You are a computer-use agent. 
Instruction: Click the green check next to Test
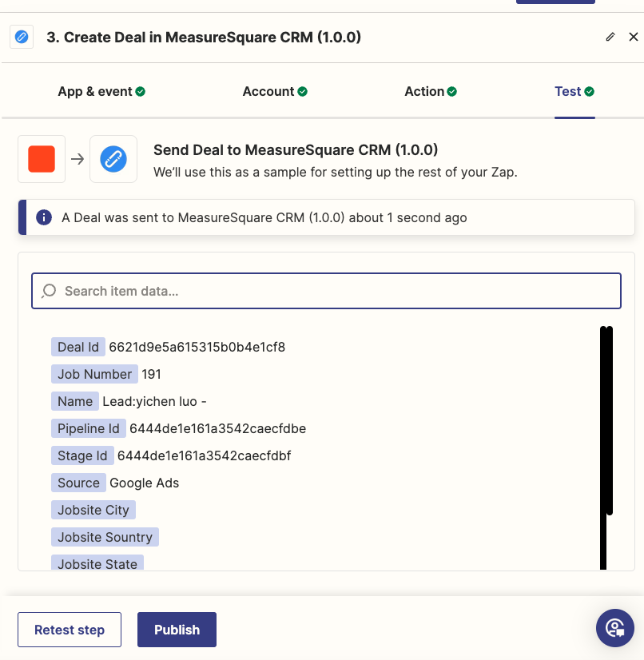click(590, 91)
